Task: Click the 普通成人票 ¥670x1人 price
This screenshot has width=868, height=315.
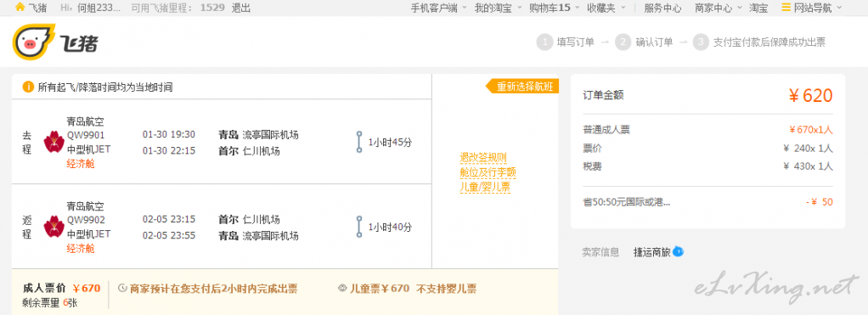Action: [811, 130]
